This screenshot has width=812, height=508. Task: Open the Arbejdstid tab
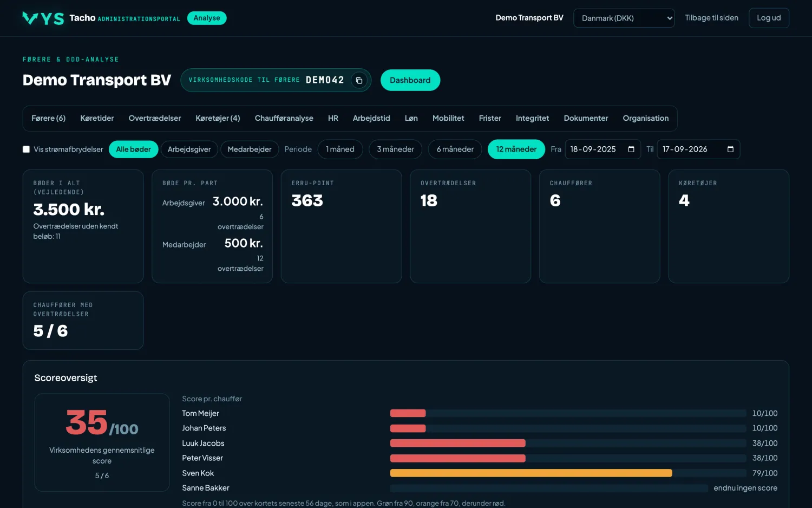[x=371, y=118]
